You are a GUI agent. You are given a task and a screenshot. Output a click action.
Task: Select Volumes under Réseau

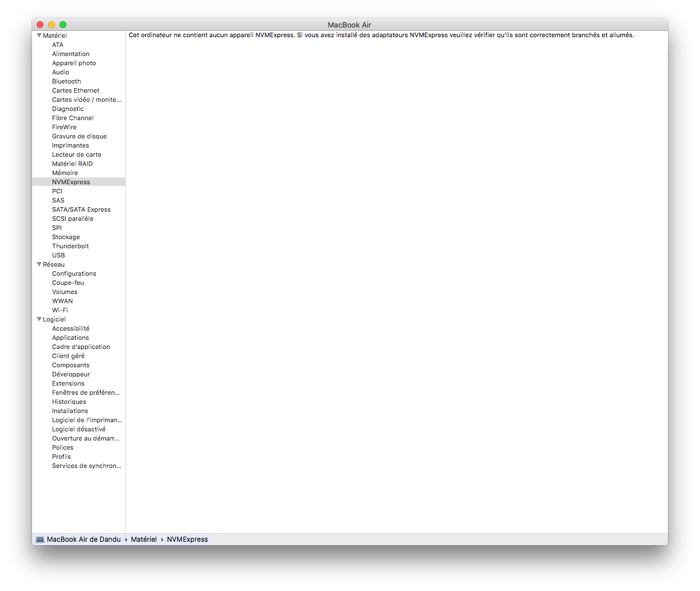pyautogui.click(x=65, y=292)
